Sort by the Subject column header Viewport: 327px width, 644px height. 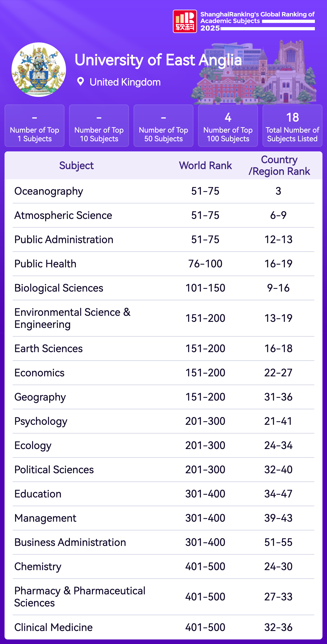76,165
